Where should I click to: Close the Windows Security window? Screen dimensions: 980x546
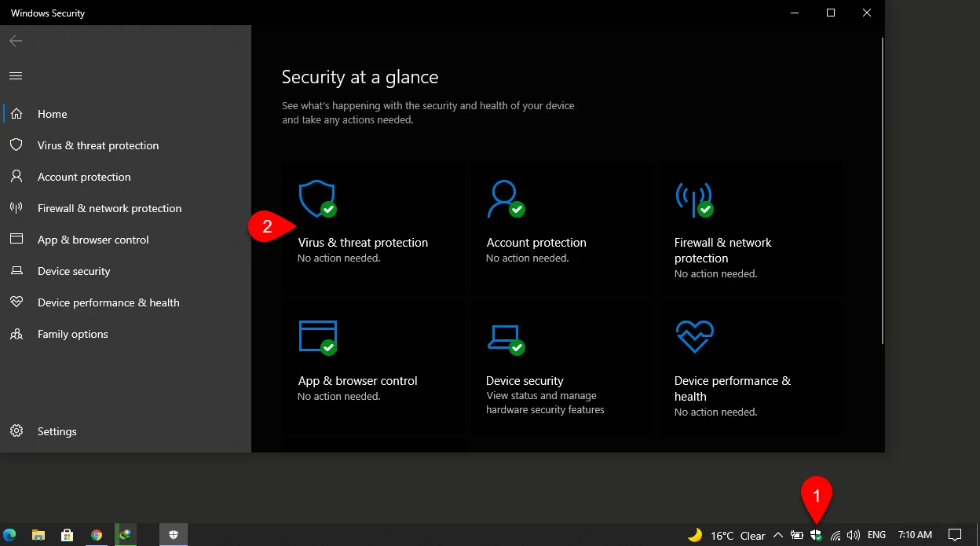click(x=867, y=13)
